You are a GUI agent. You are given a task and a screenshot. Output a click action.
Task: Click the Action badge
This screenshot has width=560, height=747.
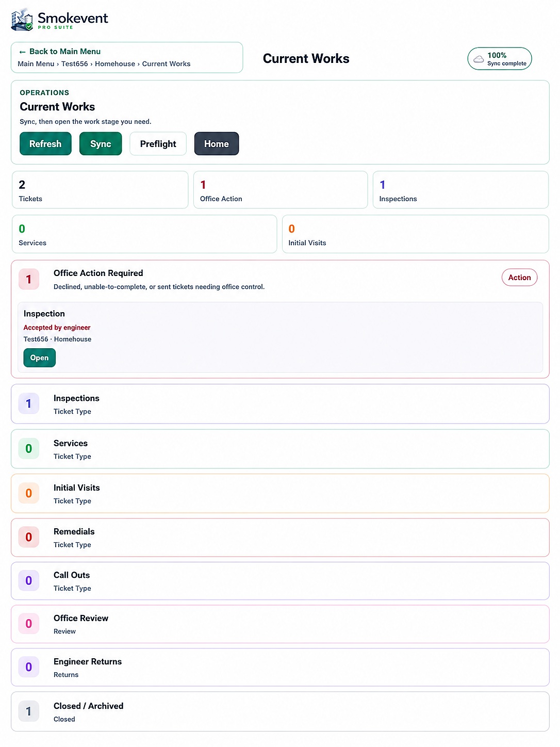(x=520, y=278)
